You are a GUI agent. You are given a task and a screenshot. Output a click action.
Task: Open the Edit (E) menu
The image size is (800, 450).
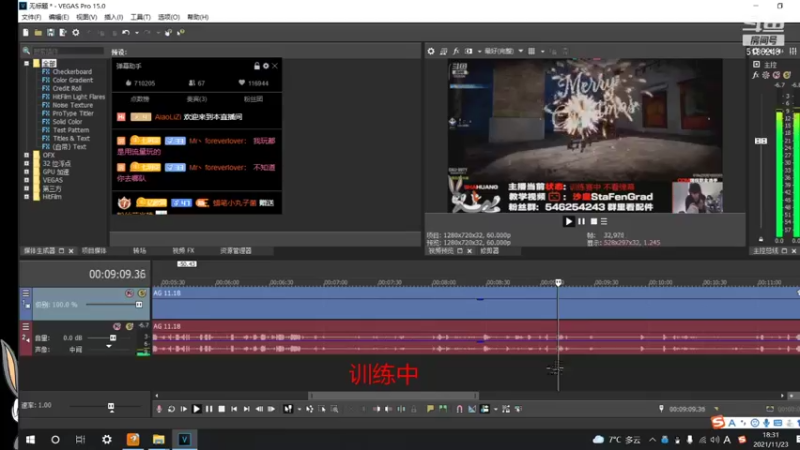pos(59,17)
